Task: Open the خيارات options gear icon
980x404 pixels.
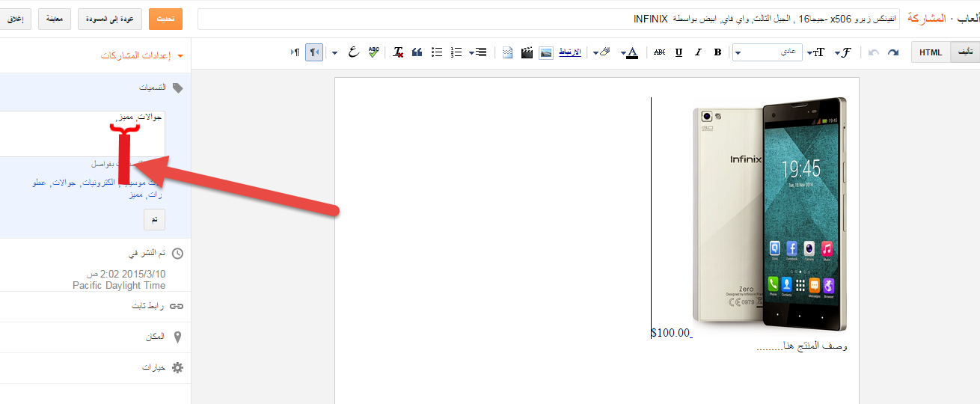Action: click(x=177, y=367)
